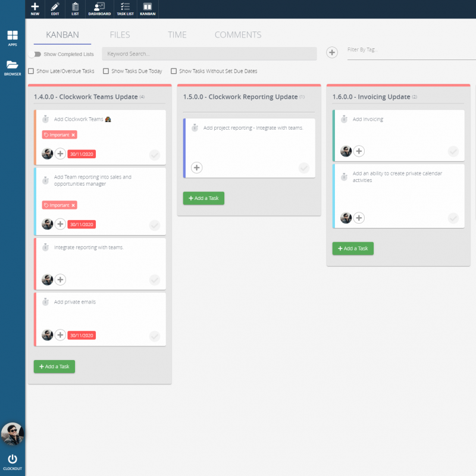476x476 pixels.
Task: Add assignee to Integrate reporting with teams
Action: click(x=60, y=280)
